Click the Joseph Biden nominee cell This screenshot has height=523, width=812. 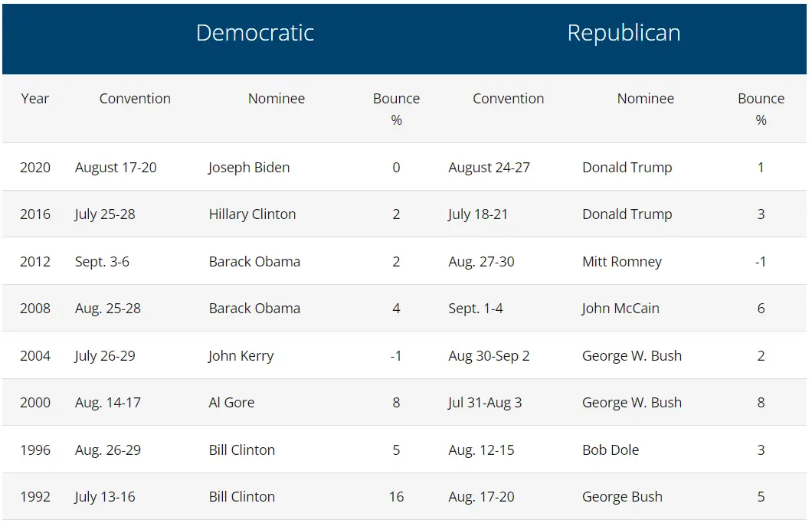(249, 168)
